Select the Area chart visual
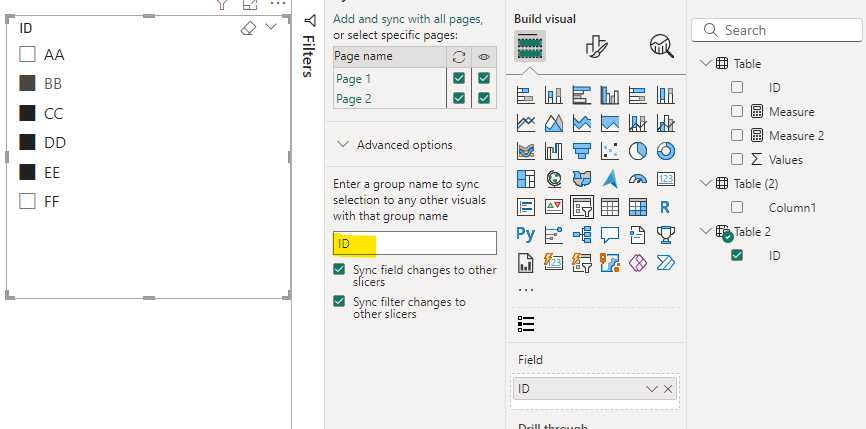Image resolution: width=866 pixels, height=429 pixels. point(553,123)
